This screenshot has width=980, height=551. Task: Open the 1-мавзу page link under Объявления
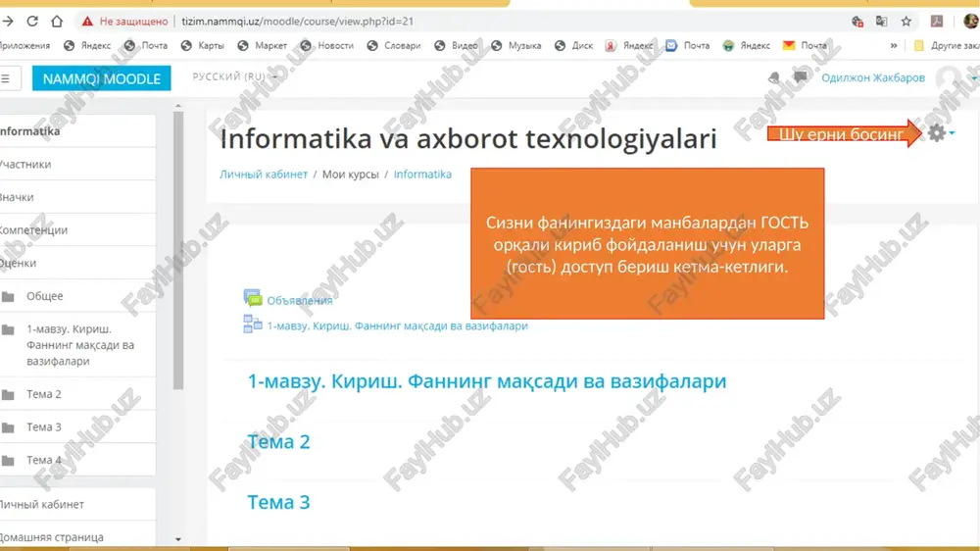[398, 326]
